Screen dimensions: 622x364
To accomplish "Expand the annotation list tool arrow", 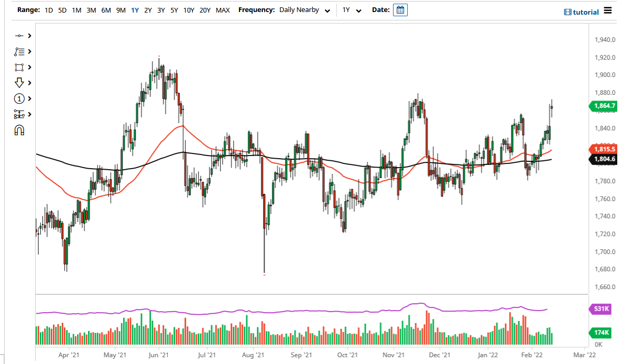I will [x=30, y=51].
